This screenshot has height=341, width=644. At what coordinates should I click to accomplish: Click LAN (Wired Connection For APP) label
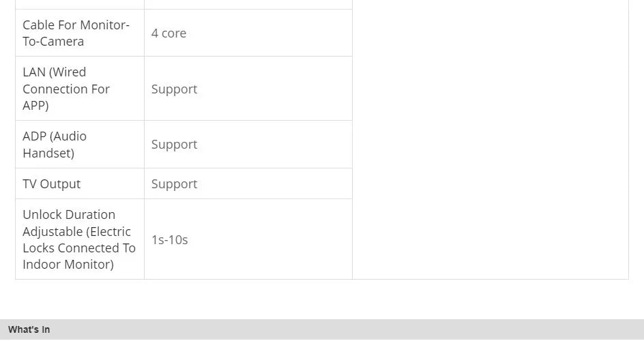pyautogui.click(x=66, y=89)
